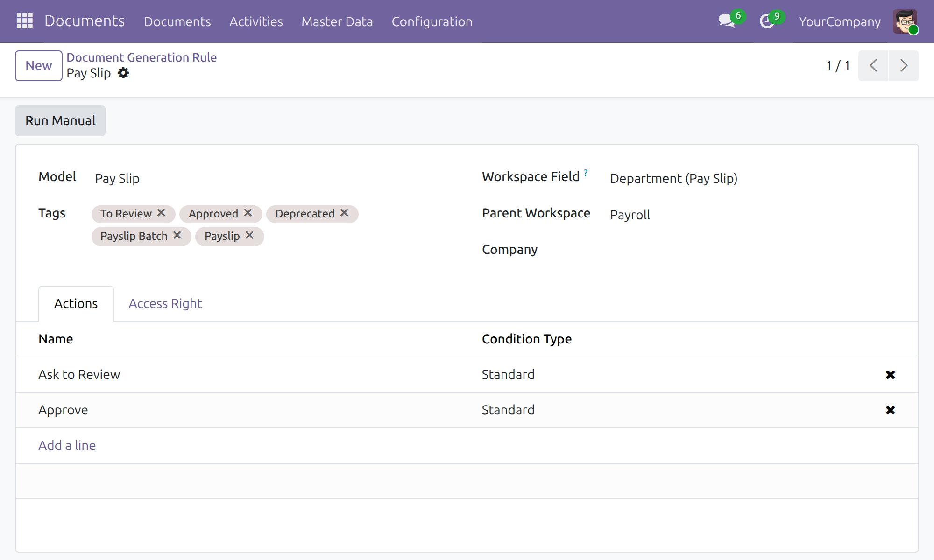
Task: Click the Name column header
Action: click(56, 339)
